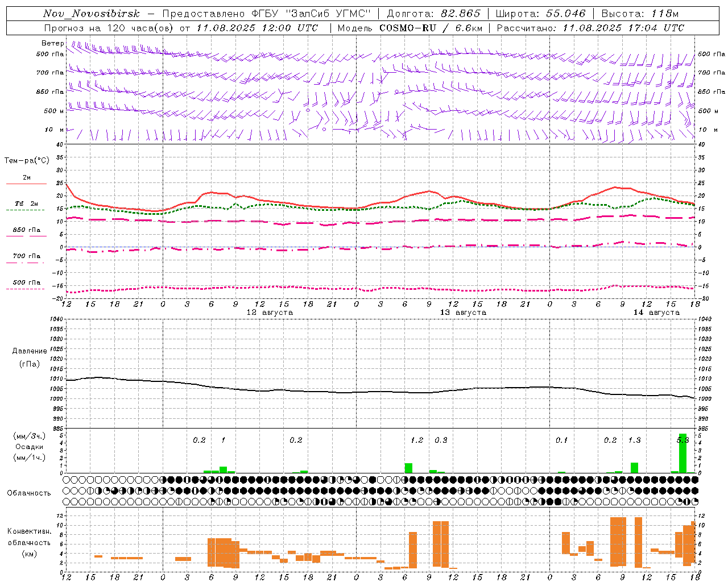This screenshot has width=728, height=582.
Task: Click the Конвективн. облачность label
Action: [x=30, y=537]
